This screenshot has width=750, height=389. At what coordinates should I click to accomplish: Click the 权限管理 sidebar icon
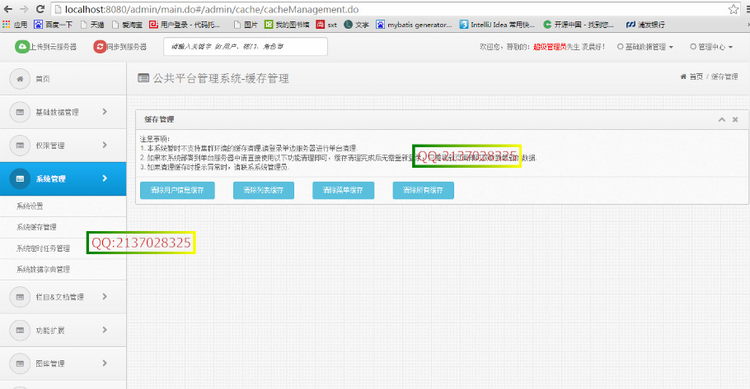(x=20, y=145)
